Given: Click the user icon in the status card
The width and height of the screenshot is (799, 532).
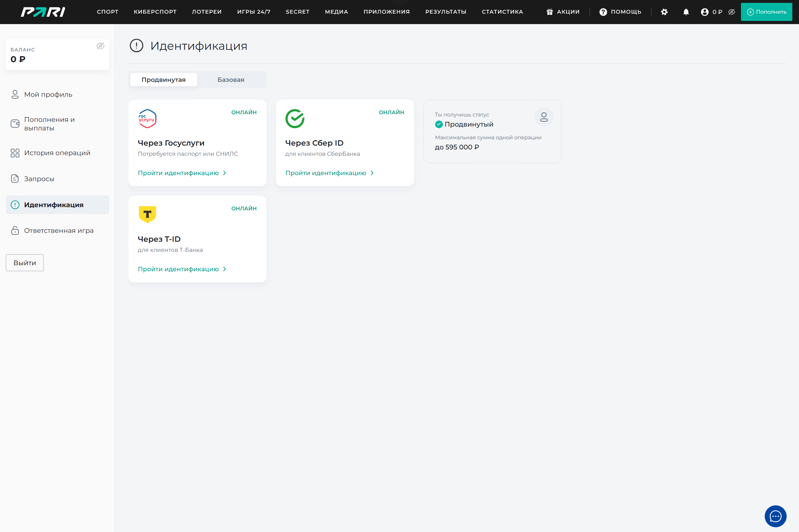Looking at the screenshot, I should tap(544, 117).
